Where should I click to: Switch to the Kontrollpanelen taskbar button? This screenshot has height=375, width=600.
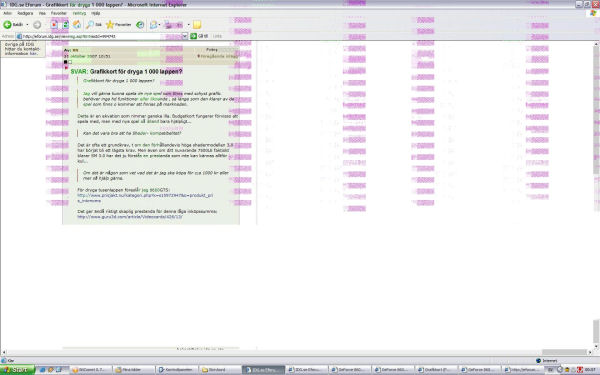click(x=178, y=370)
